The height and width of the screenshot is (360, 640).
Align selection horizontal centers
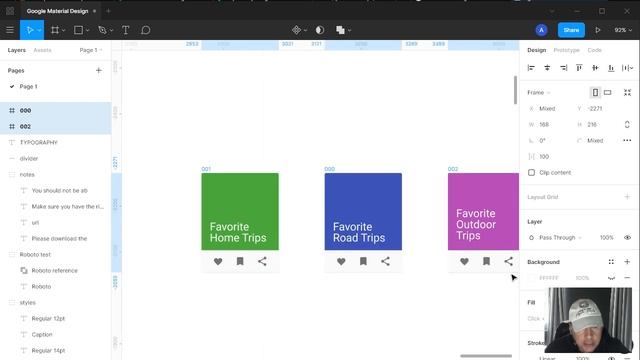(x=547, y=68)
